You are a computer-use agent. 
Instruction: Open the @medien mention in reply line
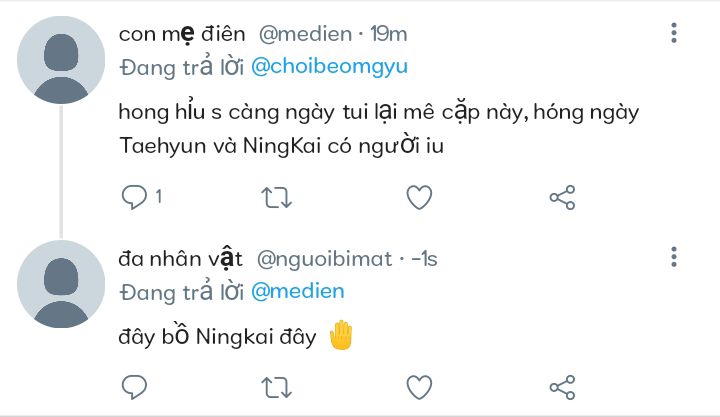tap(298, 292)
